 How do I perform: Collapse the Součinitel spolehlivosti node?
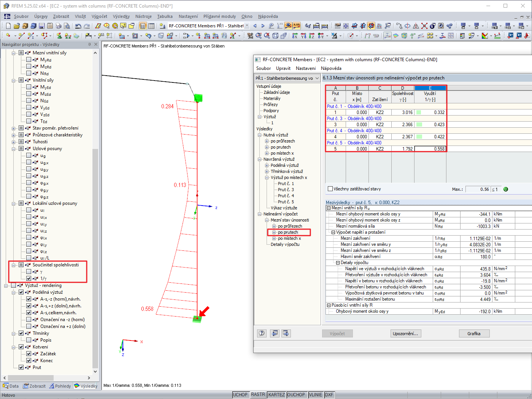(14, 265)
